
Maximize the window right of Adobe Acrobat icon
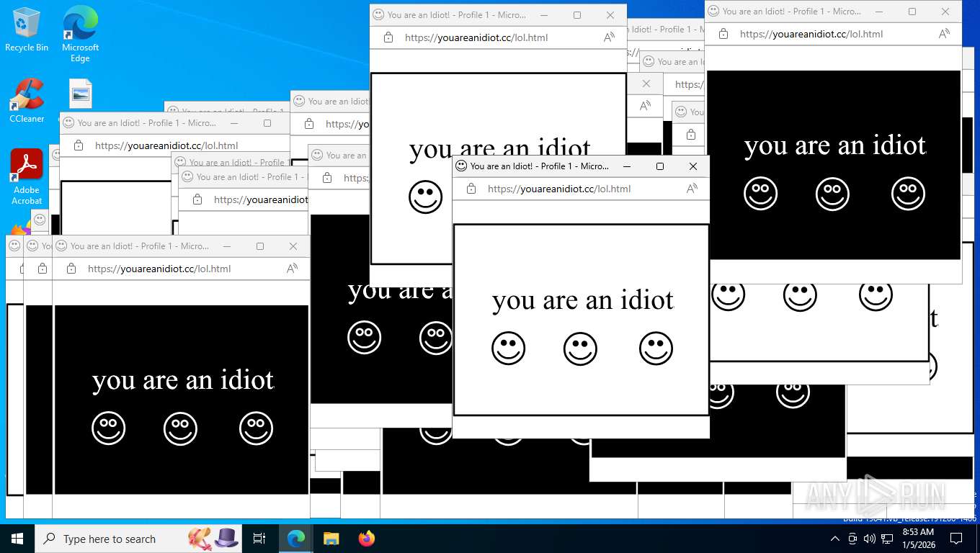pyautogui.click(x=267, y=123)
